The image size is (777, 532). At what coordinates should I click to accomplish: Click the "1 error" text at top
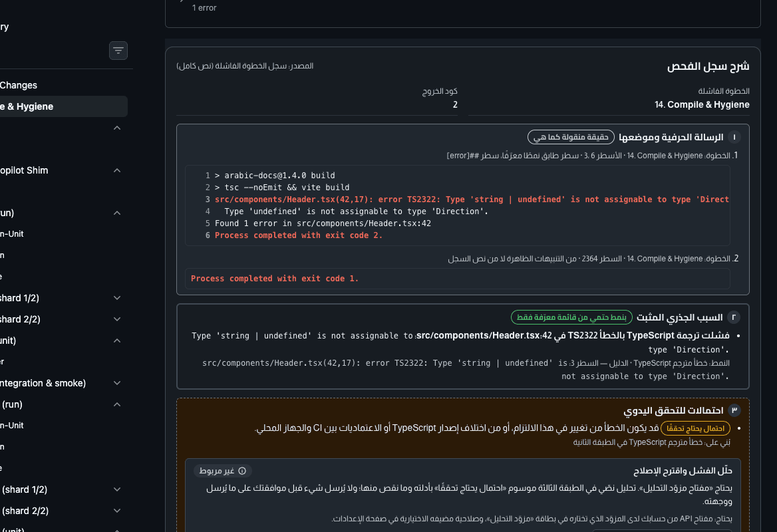pyautogui.click(x=204, y=8)
